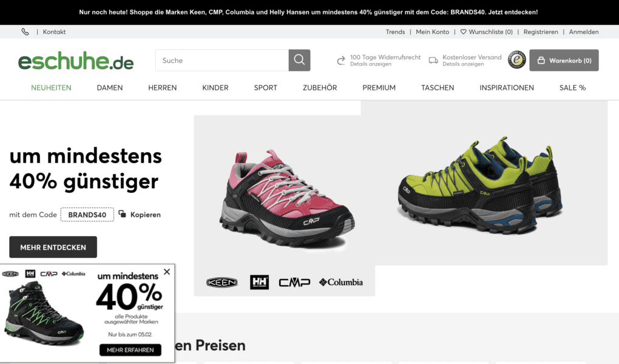Click the Trusted Shops badge
Screen dimensions: 619x364
(x=516, y=60)
